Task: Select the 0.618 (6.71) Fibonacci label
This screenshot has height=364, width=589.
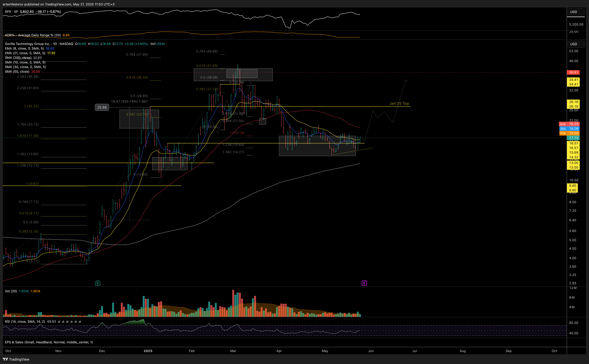Action: [29, 213]
